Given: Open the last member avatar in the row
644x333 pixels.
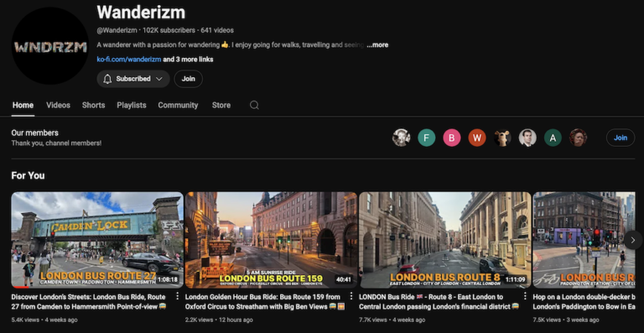Looking at the screenshot, I should tap(578, 138).
